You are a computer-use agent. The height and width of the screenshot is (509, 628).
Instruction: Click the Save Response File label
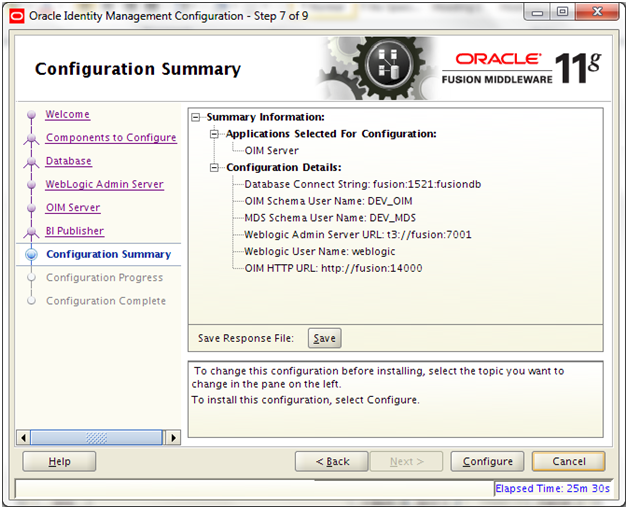246,338
